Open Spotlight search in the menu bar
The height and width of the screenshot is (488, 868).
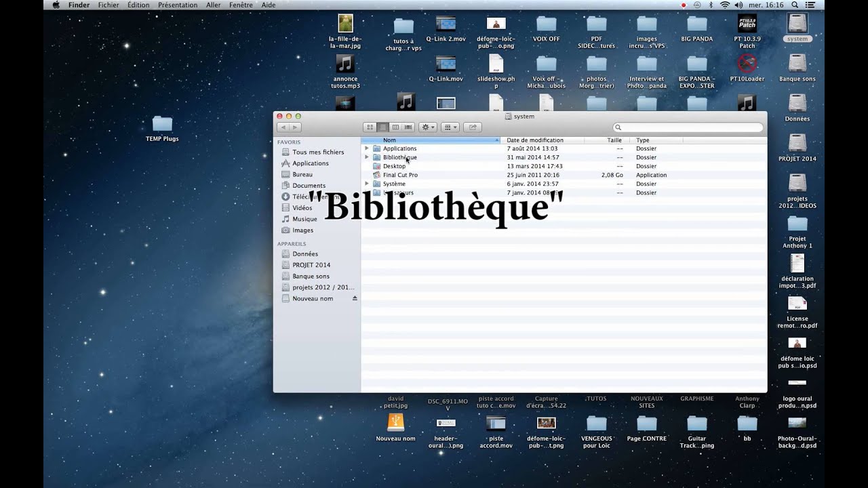pos(794,5)
